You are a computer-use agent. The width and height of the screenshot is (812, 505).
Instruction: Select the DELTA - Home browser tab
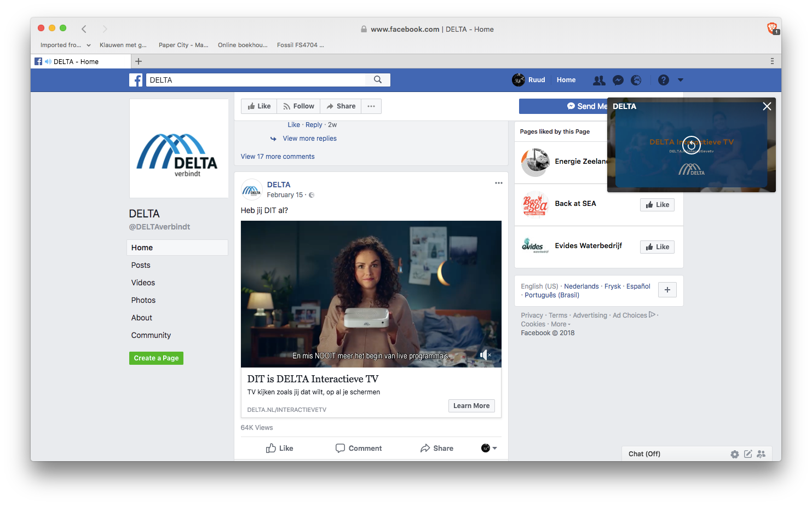81,61
